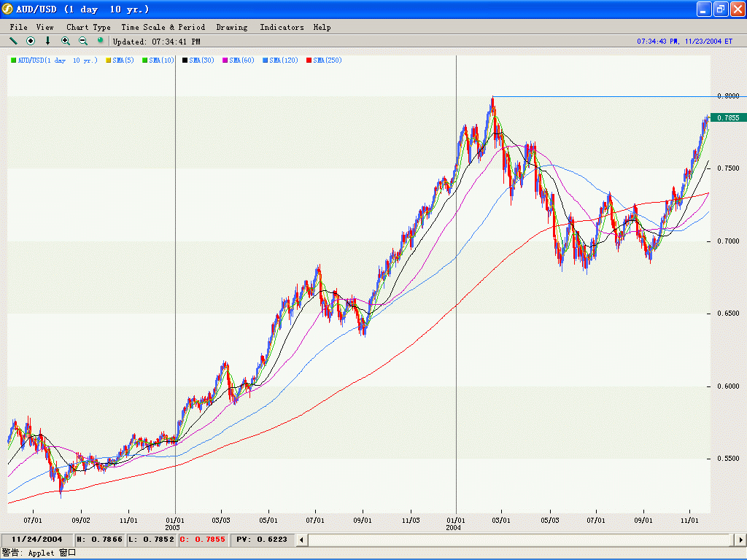Click the SMA(30) legend label
The height and width of the screenshot is (560, 747).
[x=201, y=60]
